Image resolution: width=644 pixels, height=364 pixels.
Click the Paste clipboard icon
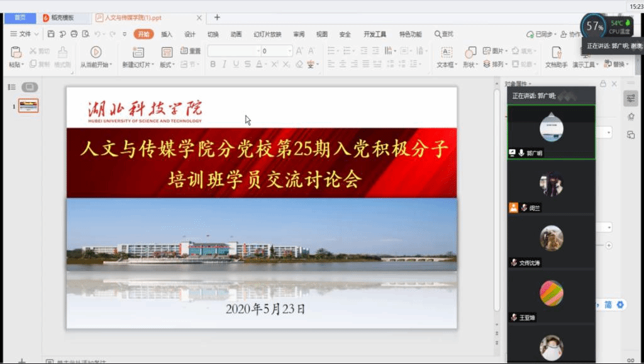[x=16, y=52]
